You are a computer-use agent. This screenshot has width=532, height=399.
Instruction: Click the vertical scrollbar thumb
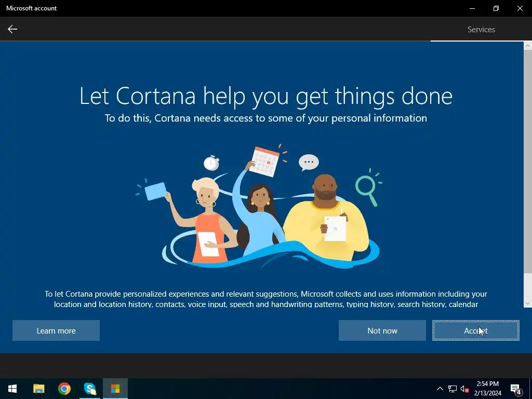point(528,161)
